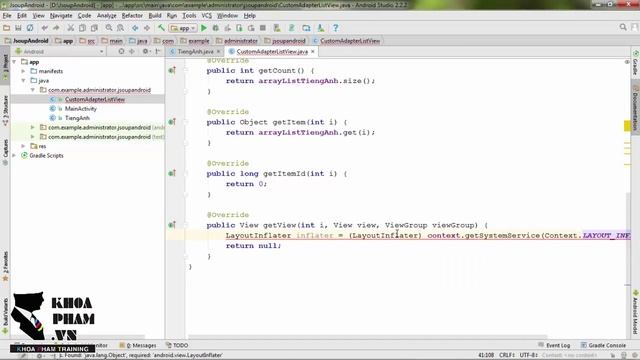Open the app run configuration dropdown
The width and height of the screenshot is (640, 360).
(183, 28)
